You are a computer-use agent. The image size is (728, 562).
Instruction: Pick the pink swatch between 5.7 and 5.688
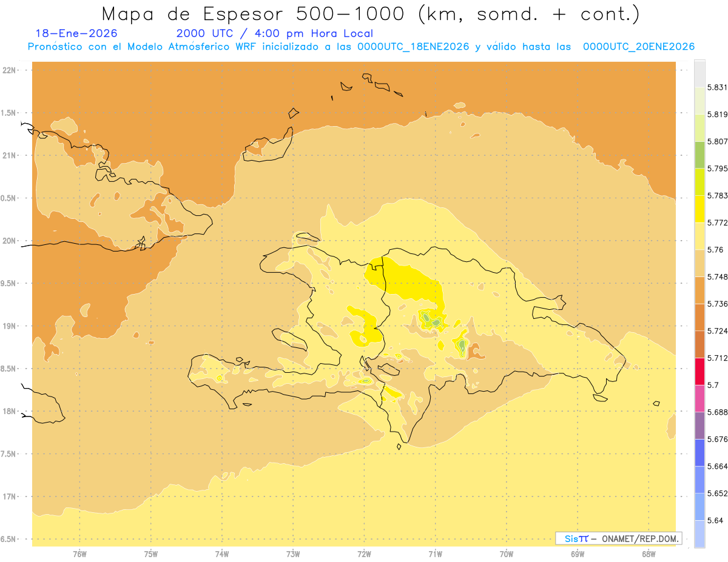pos(699,398)
